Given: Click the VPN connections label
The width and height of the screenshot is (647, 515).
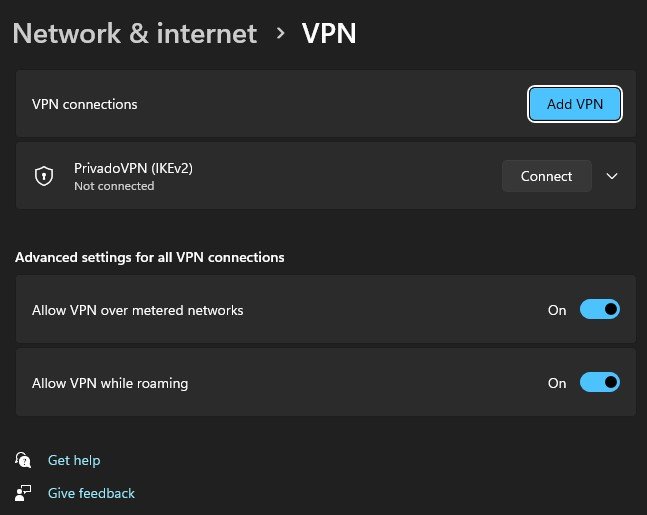Looking at the screenshot, I should (85, 104).
